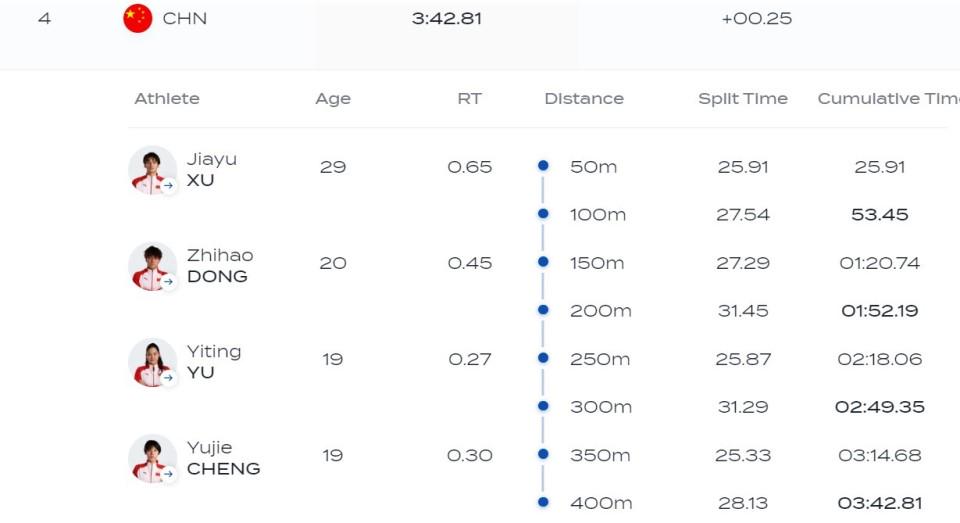Click the Athlete column header
The width and height of the screenshot is (960, 523).
(167, 99)
